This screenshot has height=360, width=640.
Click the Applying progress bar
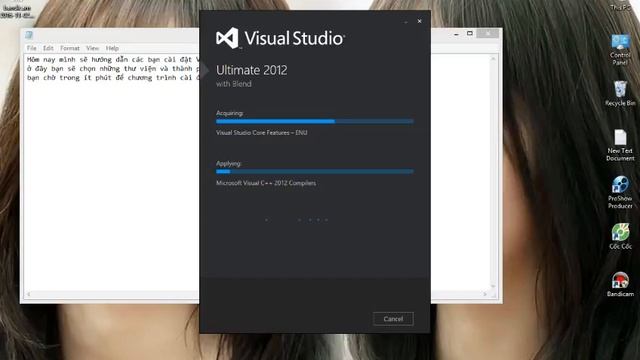[315, 171]
